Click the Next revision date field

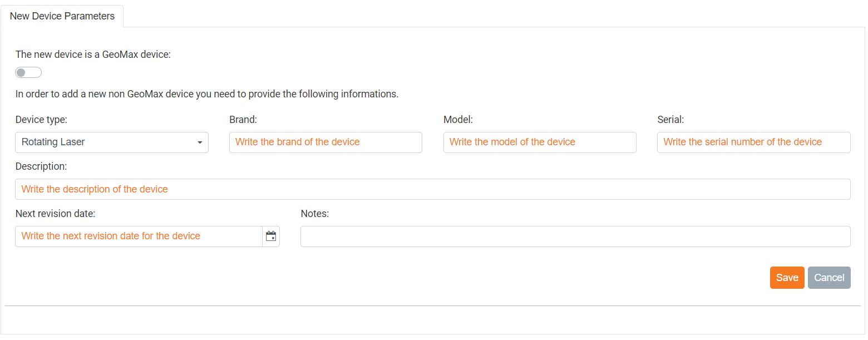(x=138, y=236)
